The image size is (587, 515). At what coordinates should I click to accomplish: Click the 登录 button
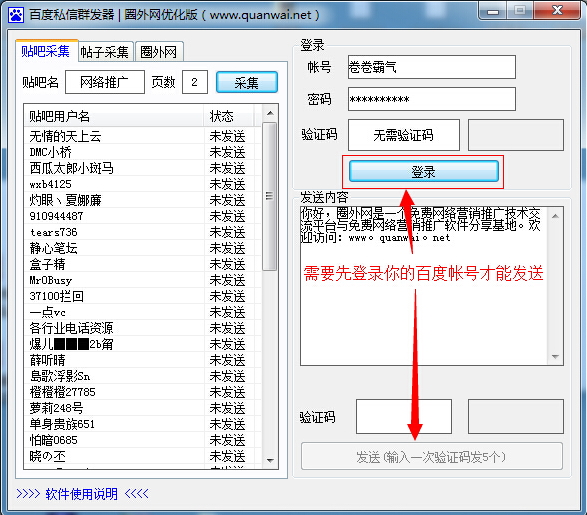423,172
